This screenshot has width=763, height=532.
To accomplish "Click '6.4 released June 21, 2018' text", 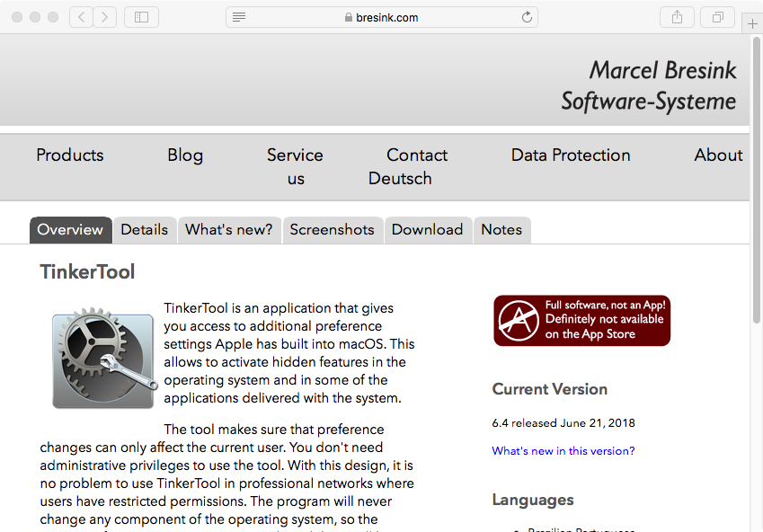I will pos(563,423).
